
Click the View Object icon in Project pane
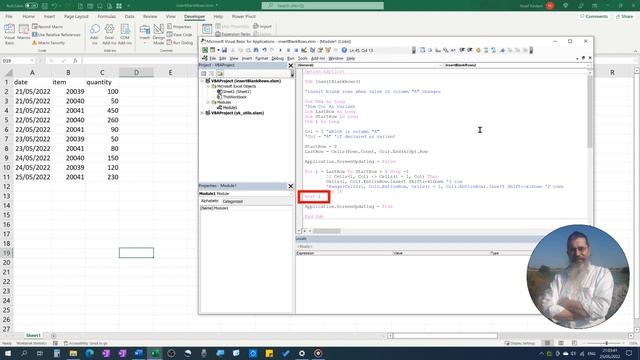211,73
